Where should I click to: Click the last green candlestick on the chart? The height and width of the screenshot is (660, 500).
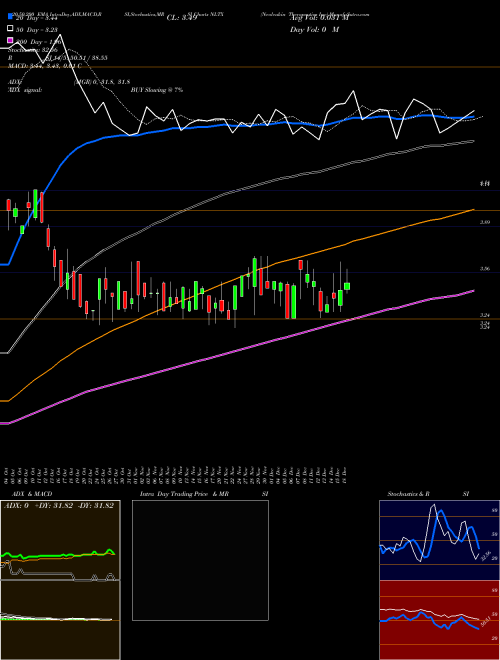pyautogui.click(x=347, y=287)
